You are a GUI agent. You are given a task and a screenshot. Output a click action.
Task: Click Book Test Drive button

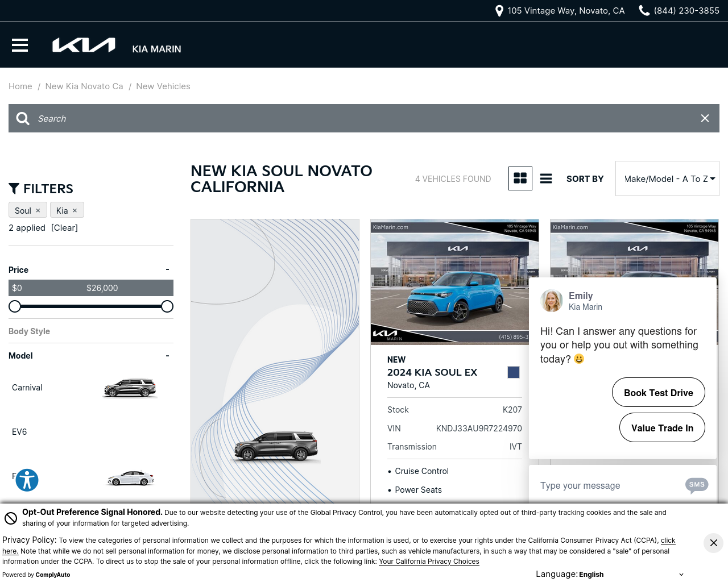(x=659, y=392)
